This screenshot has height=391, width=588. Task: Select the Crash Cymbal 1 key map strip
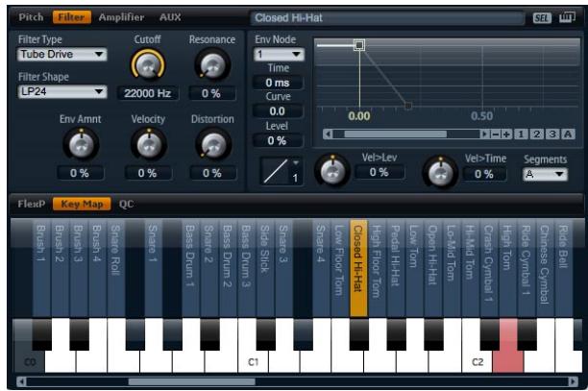pos(489,268)
